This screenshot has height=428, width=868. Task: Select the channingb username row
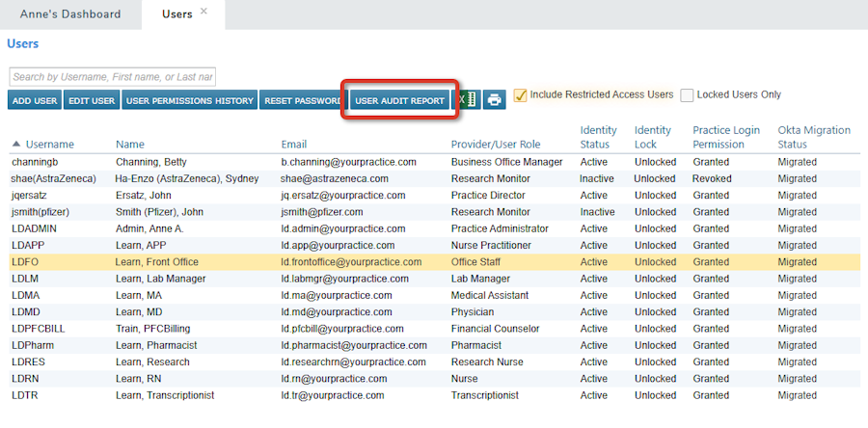point(34,162)
